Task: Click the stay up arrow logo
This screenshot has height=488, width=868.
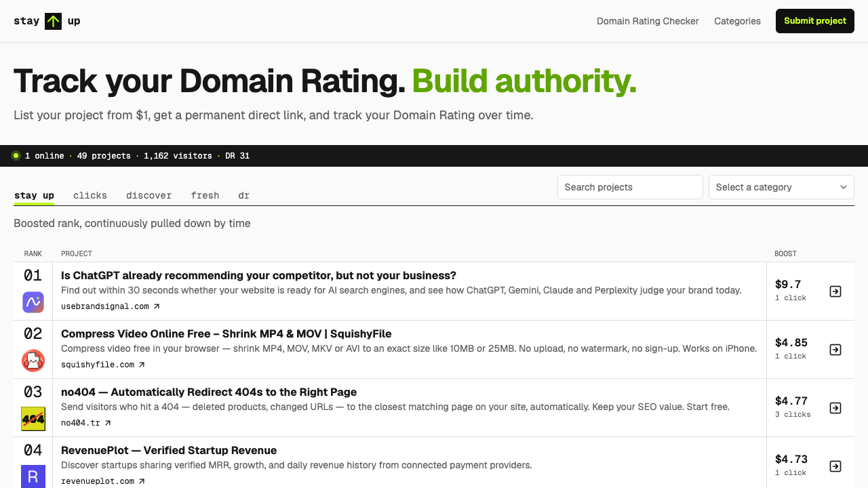Action: 53,21
